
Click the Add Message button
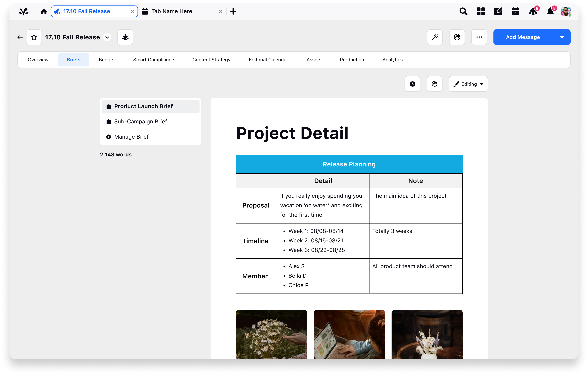523,37
